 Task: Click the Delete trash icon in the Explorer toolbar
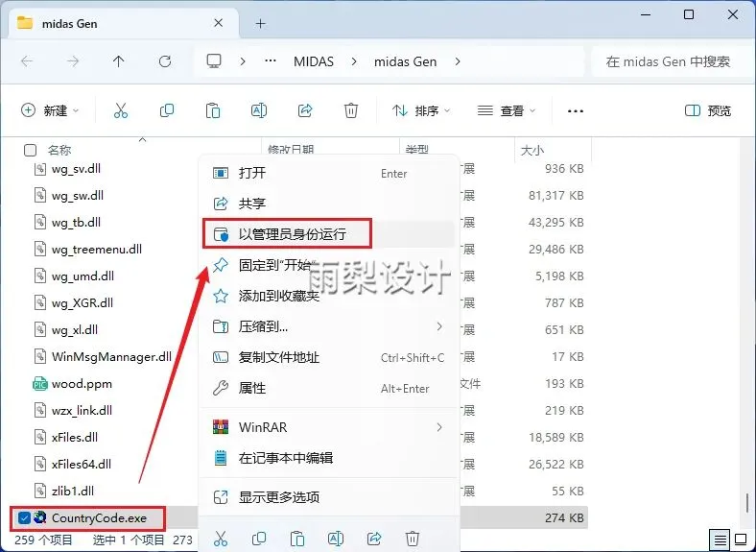351,111
